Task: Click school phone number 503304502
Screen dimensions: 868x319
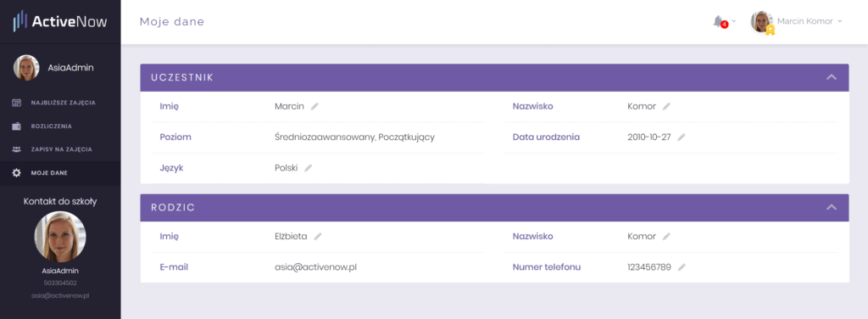Action: point(60,283)
